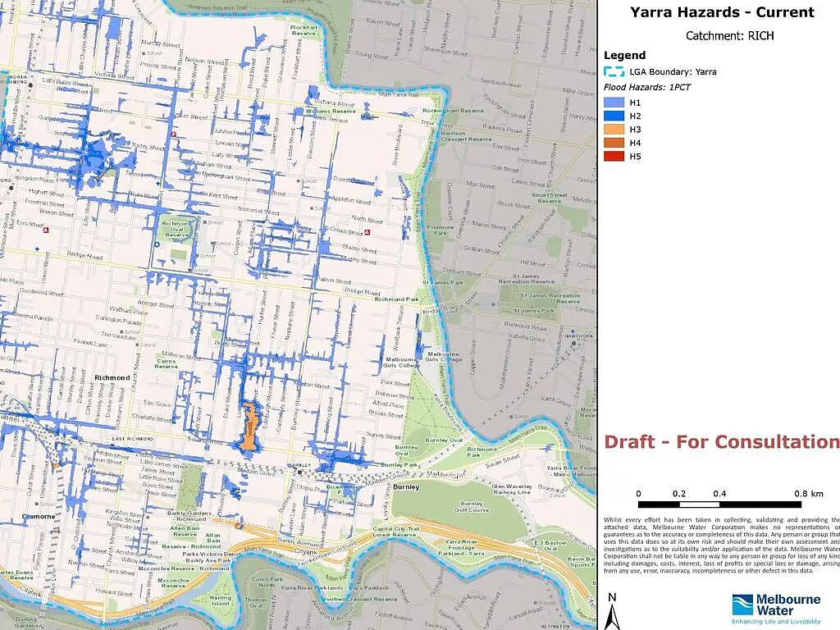Click the Melbourne Water logo
Screen dimensions: 840x630
pos(776,608)
